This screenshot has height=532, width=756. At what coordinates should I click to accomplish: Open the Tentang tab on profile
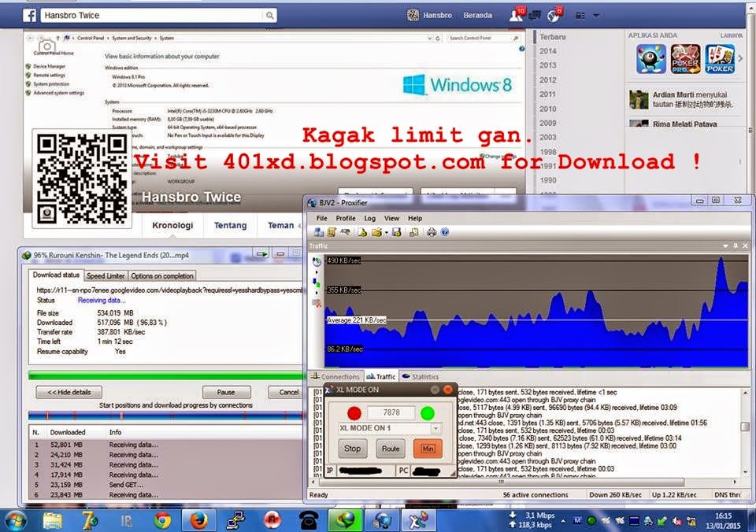tap(230, 225)
